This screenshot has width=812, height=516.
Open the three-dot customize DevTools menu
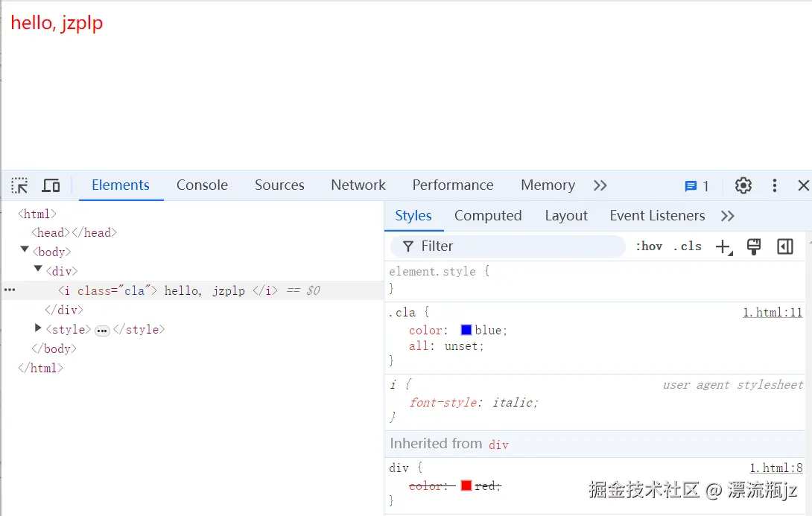point(774,185)
